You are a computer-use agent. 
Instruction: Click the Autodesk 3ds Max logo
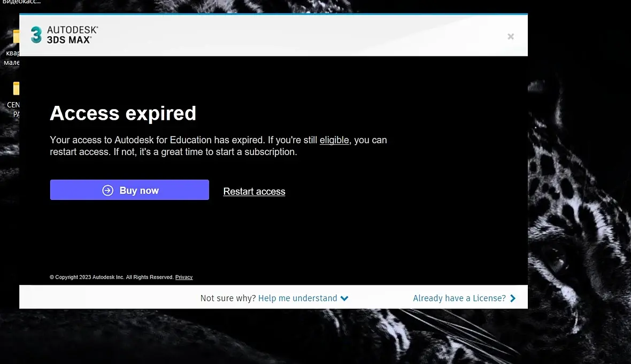click(x=64, y=35)
